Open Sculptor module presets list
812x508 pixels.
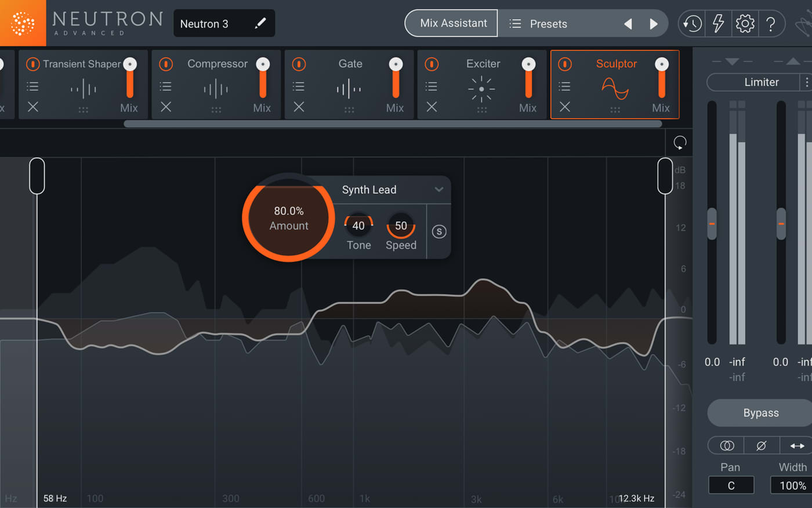click(x=564, y=86)
